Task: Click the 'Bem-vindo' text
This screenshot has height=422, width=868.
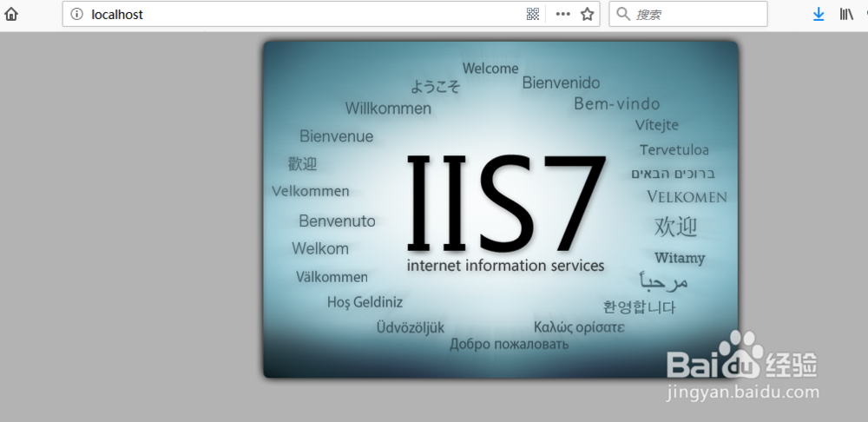Action: click(616, 103)
